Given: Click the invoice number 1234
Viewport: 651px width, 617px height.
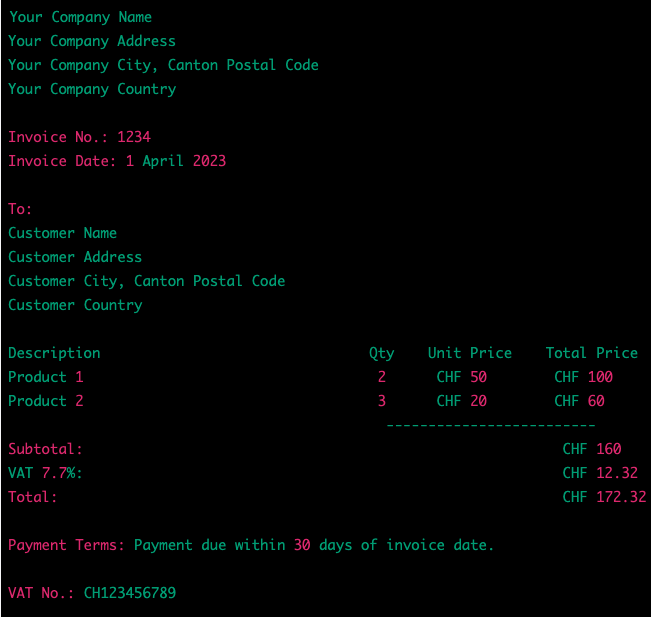Looking at the screenshot, I should [x=134, y=137].
